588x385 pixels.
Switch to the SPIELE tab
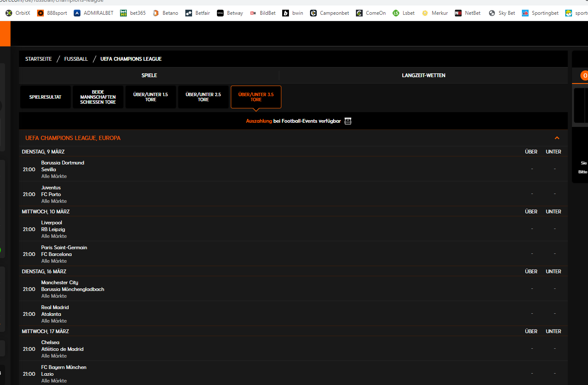(149, 75)
